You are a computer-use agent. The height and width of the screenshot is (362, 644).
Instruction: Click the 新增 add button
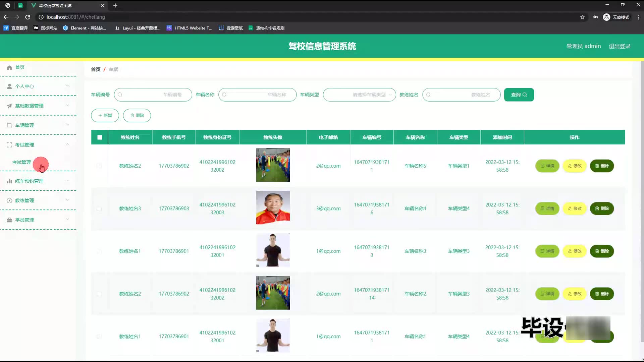pos(105,115)
